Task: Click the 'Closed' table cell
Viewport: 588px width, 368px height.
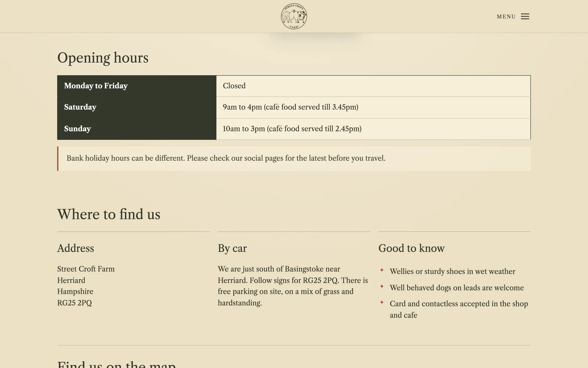Action: (373, 86)
